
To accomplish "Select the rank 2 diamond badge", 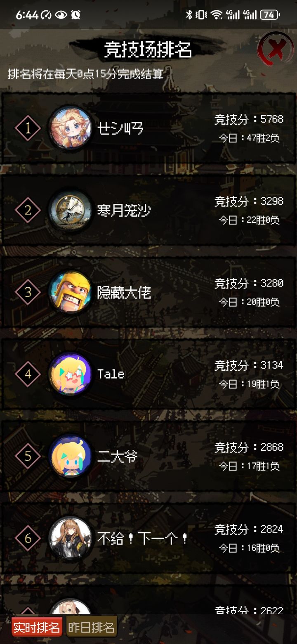I will 28,210.
